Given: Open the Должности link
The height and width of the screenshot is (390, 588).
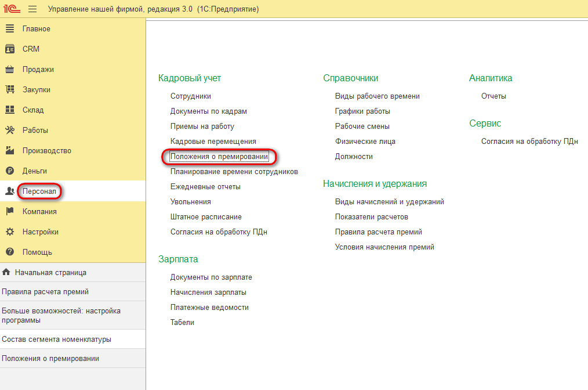Looking at the screenshot, I should point(354,157).
